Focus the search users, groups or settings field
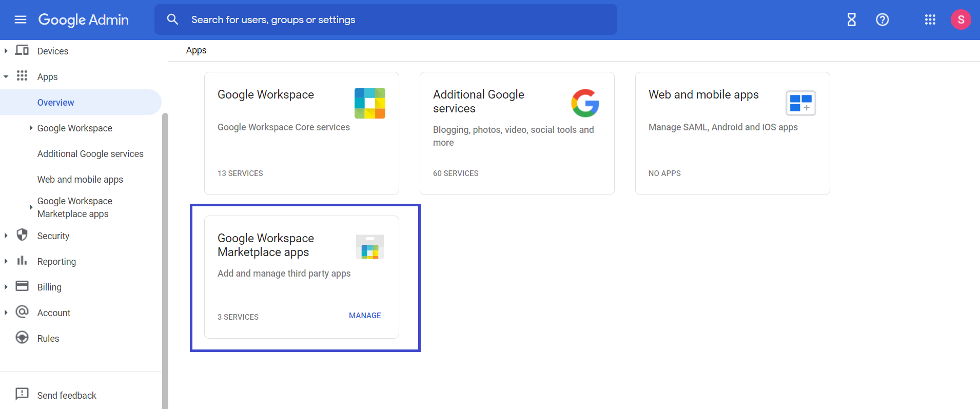Screen dimensions: 980x409 (x=386, y=20)
